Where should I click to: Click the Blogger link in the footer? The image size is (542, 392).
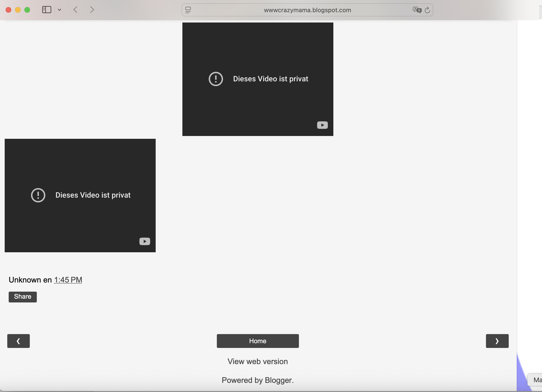278,380
